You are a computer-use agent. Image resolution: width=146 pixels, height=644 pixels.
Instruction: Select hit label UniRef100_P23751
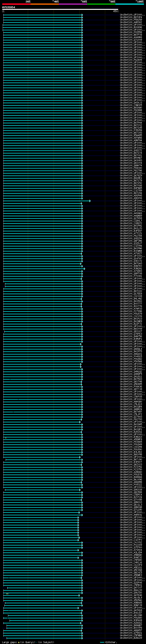click(131, 467)
